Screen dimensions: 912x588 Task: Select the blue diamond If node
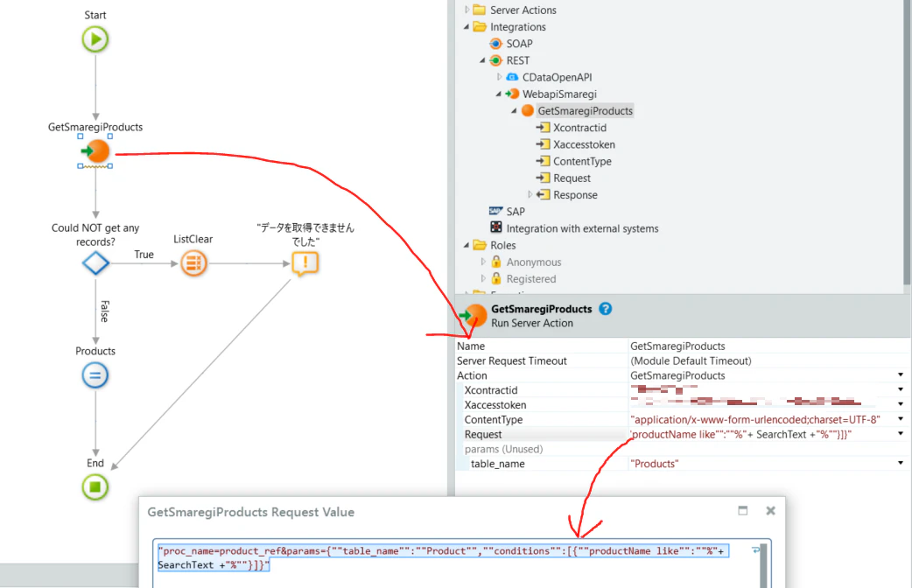coord(96,263)
